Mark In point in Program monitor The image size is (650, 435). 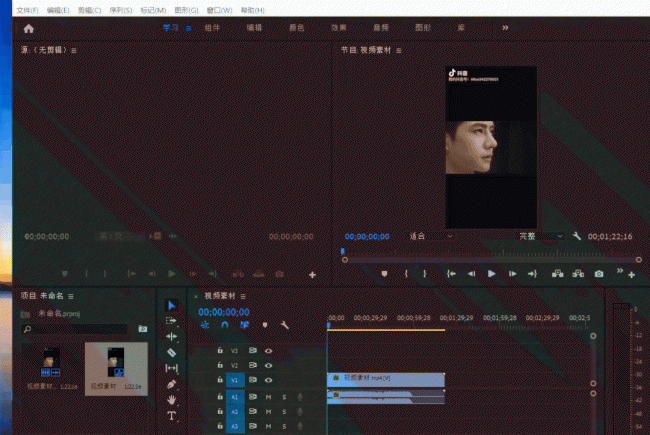click(x=406, y=274)
